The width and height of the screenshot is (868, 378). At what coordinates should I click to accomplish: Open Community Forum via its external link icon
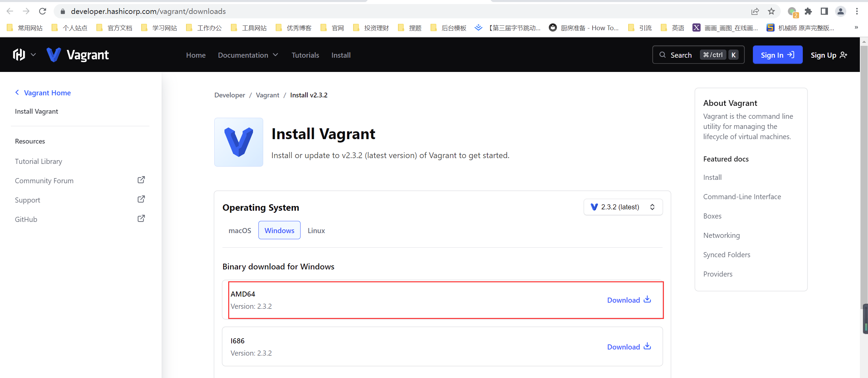pyautogui.click(x=141, y=180)
